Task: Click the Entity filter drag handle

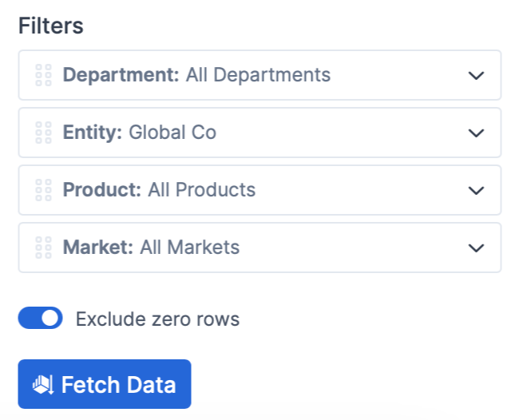Action: point(43,133)
